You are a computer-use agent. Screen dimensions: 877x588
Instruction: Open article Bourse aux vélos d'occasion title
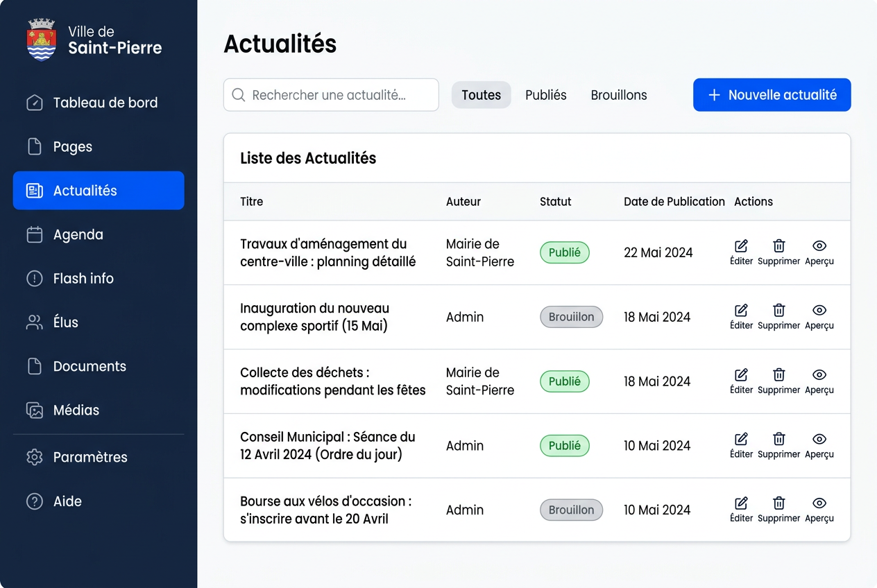click(x=326, y=510)
